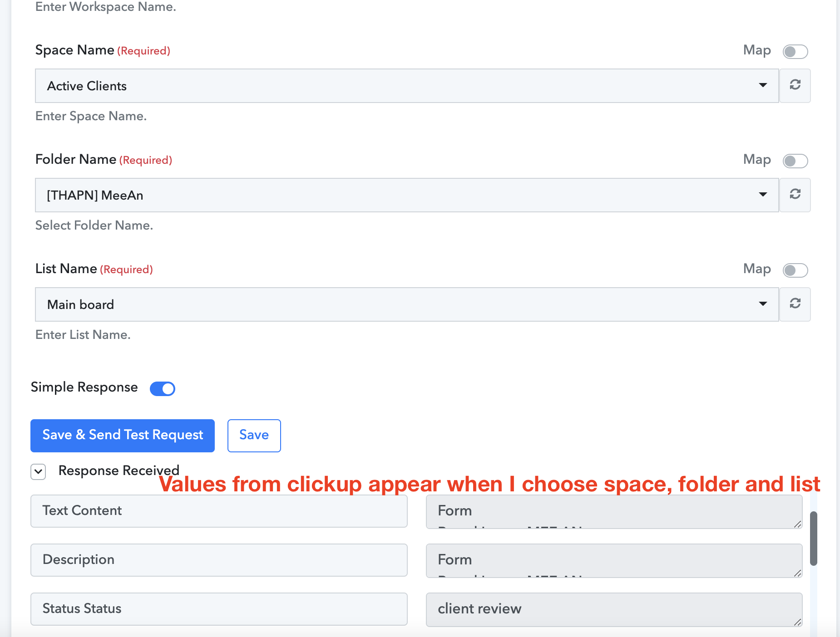Click the Form value beside Text Content
Image resolution: width=840 pixels, height=637 pixels.
pos(614,511)
